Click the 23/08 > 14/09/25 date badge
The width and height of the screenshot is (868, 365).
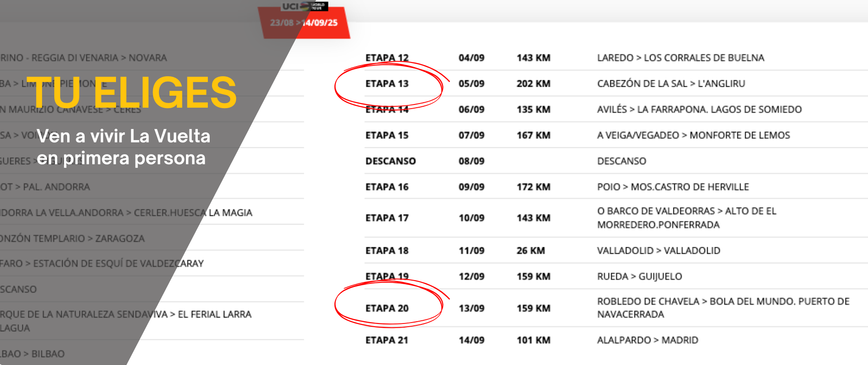[x=304, y=23]
